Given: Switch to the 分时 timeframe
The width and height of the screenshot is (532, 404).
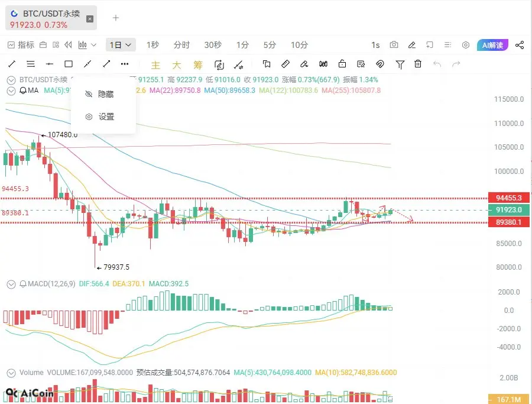Looking at the screenshot, I should click(181, 45).
